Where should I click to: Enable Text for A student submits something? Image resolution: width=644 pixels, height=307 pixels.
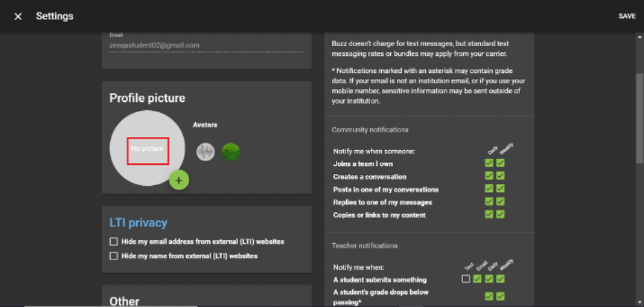pyautogui.click(x=466, y=279)
